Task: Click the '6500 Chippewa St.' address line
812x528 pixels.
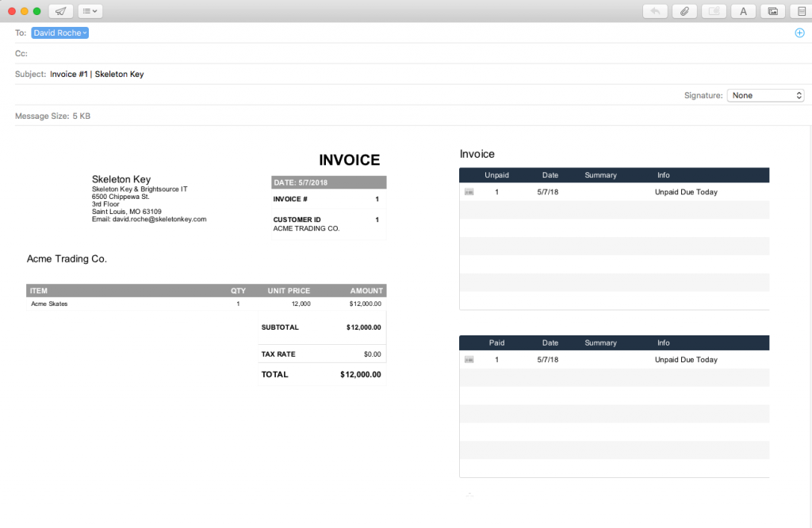Action: 121,197
